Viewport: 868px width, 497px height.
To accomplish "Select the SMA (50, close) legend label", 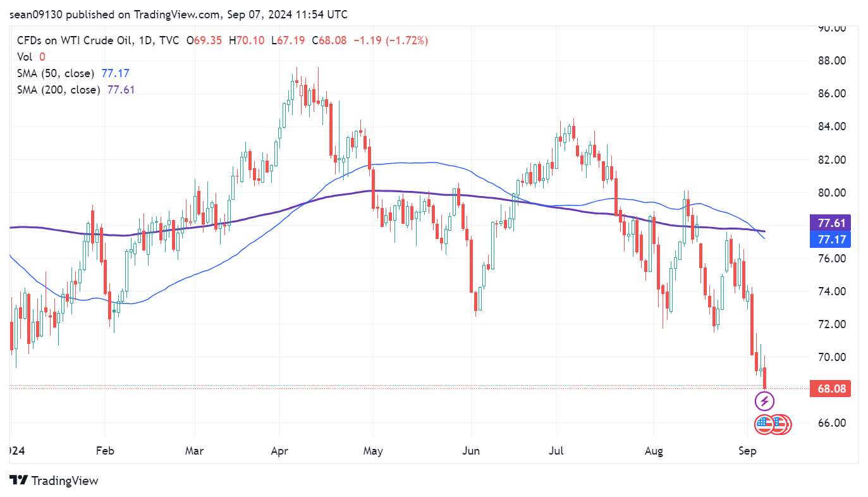I will (56, 73).
